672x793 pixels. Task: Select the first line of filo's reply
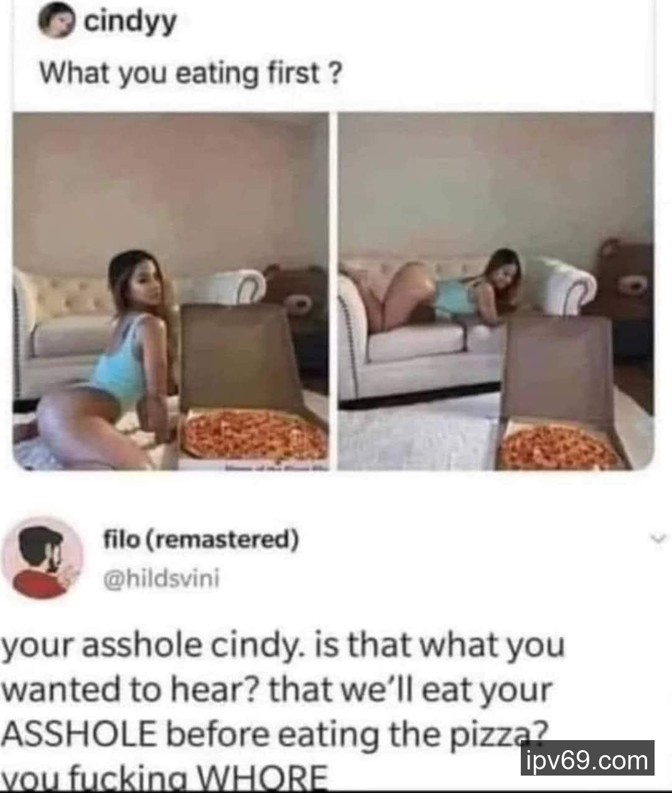pos(282,647)
